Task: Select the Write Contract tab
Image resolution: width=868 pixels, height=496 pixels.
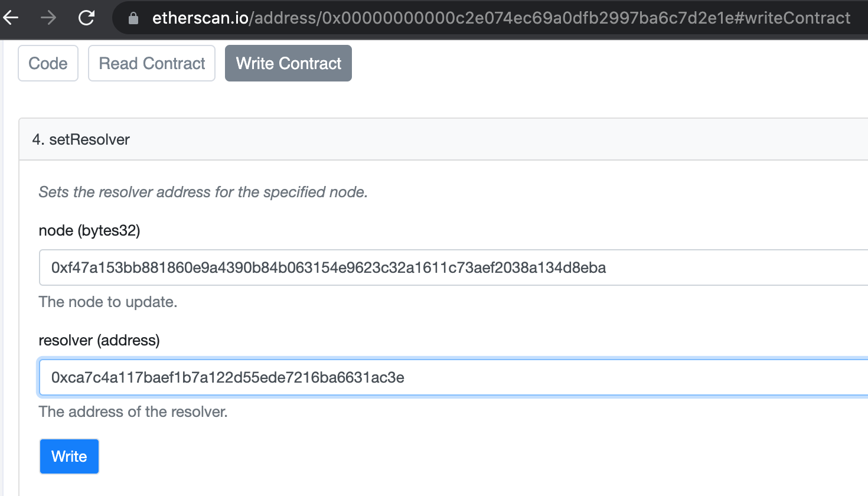Action: (x=288, y=63)
